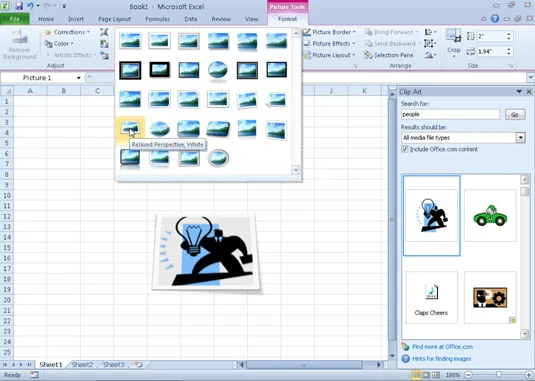This screenshot has width=535, height=381.
Task: Click the Normal view icon in status bar
Action: 416,375
